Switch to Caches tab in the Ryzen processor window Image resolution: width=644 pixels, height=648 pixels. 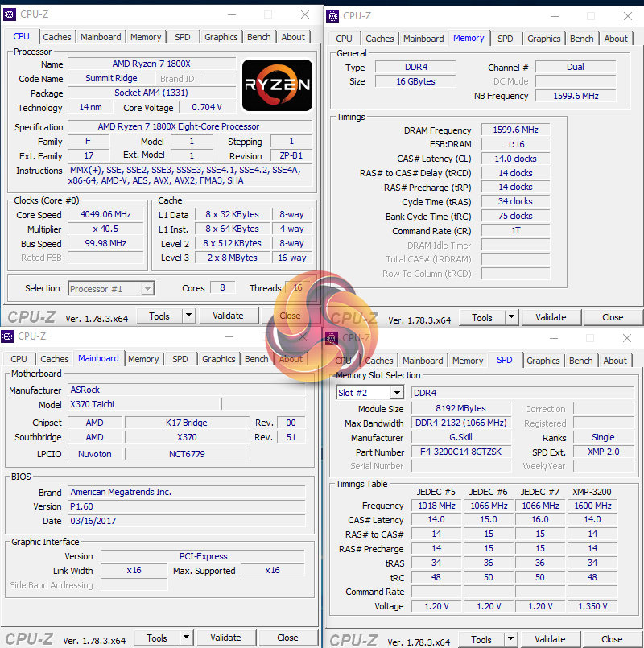57,37
